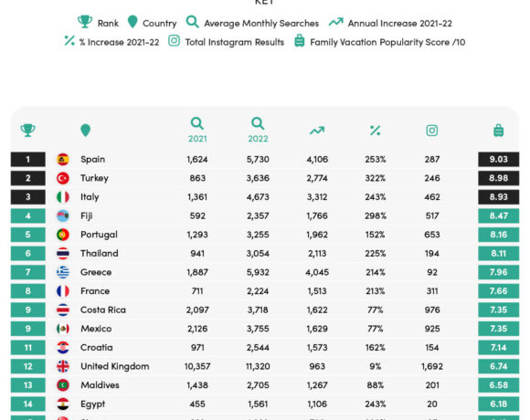Click the Greece flag icon
Screen dimensions: 530x420
[63, 272]
